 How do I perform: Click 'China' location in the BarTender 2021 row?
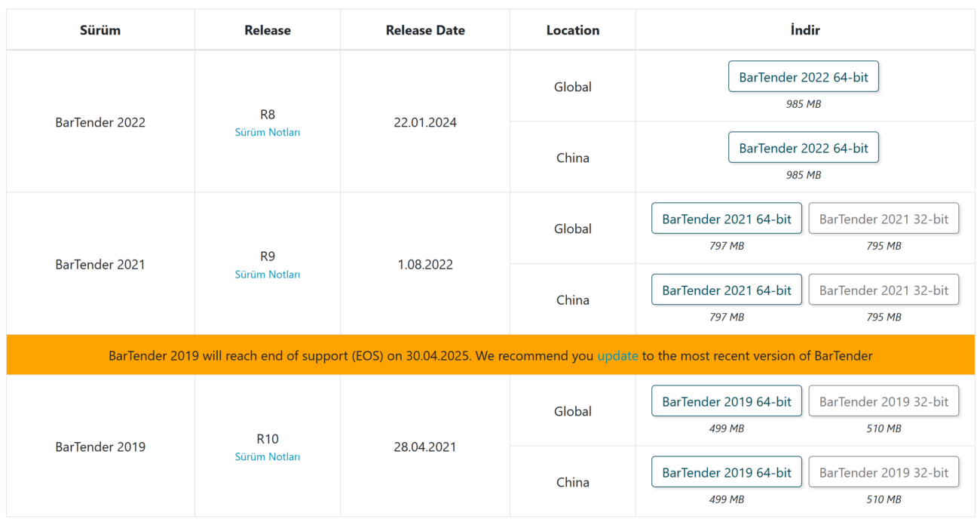tap(573, 299)
